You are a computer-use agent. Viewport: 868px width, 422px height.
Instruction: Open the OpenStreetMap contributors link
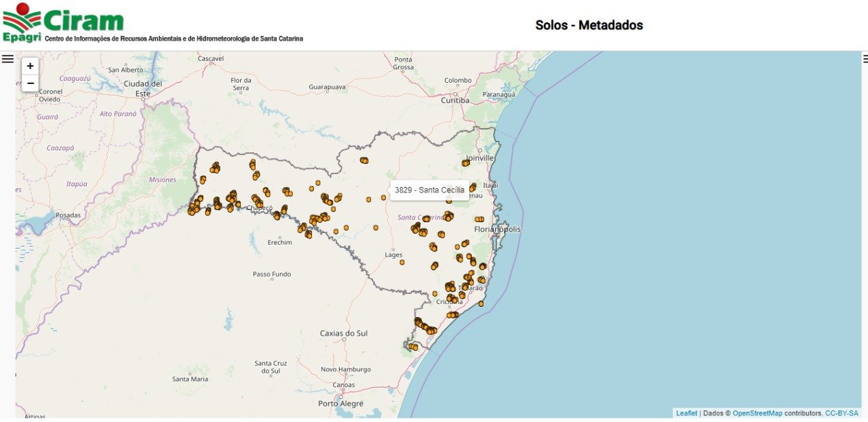(757, 413)
